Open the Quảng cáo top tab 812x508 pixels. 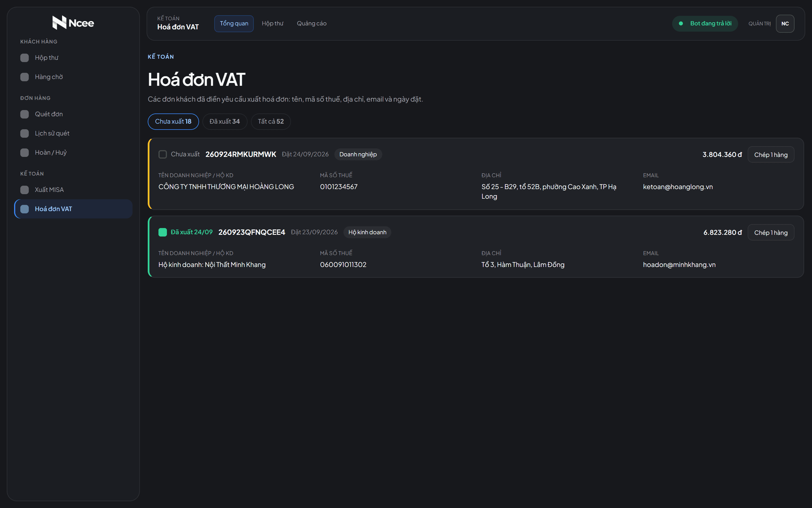pos(311,23)
